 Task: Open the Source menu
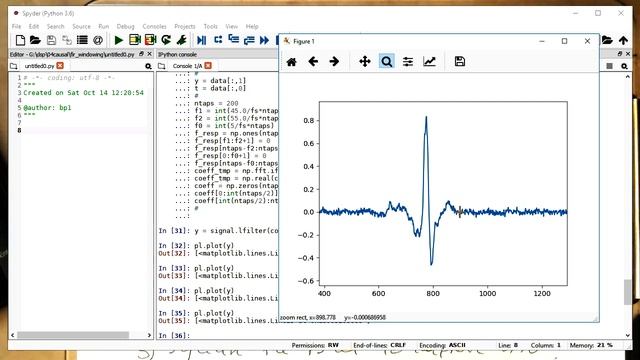81,26
